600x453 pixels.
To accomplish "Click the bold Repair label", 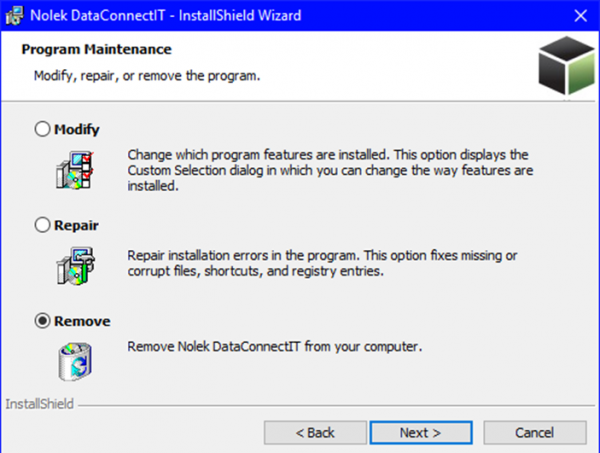I will 76,225.
